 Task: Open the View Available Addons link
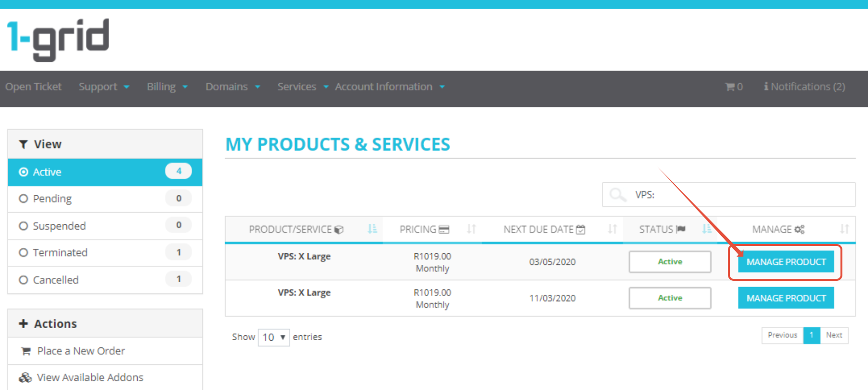[x=90, y=377]
